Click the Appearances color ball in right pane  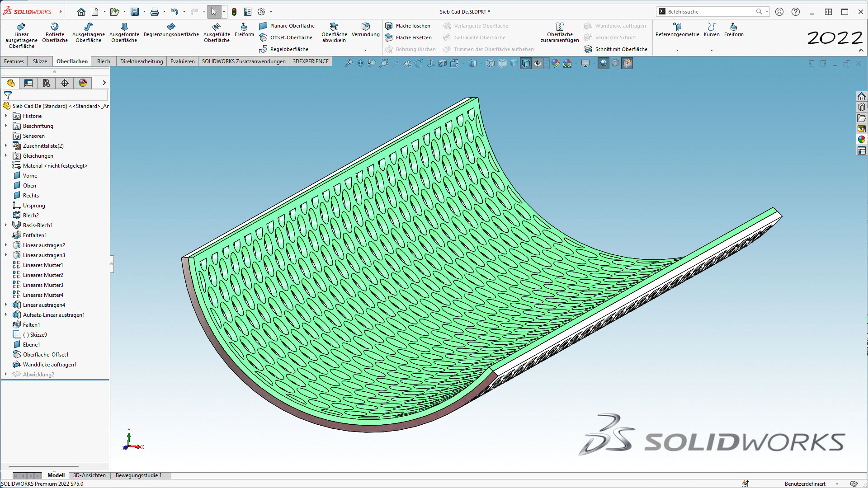coord(862,140)
